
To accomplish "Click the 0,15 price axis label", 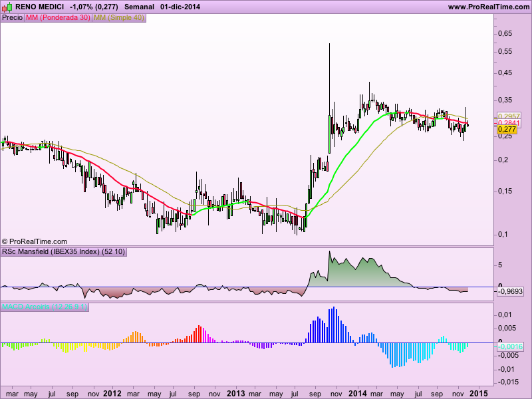I will (505, 192).
